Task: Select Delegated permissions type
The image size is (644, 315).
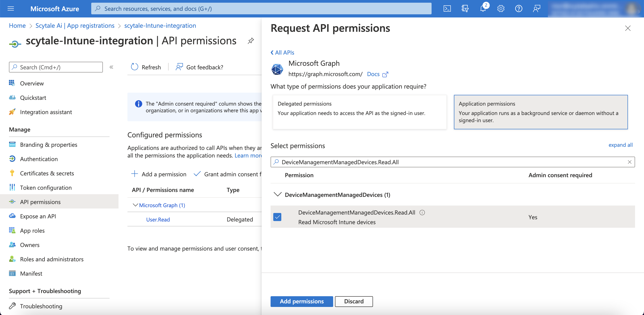Action: (x=360, y=112)
